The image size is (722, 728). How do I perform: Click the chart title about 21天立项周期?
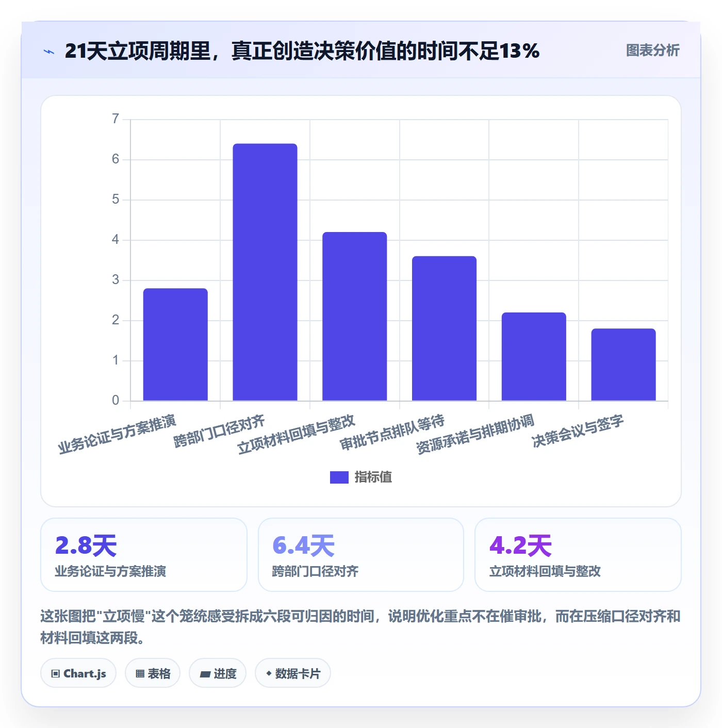tap(302, 51)
